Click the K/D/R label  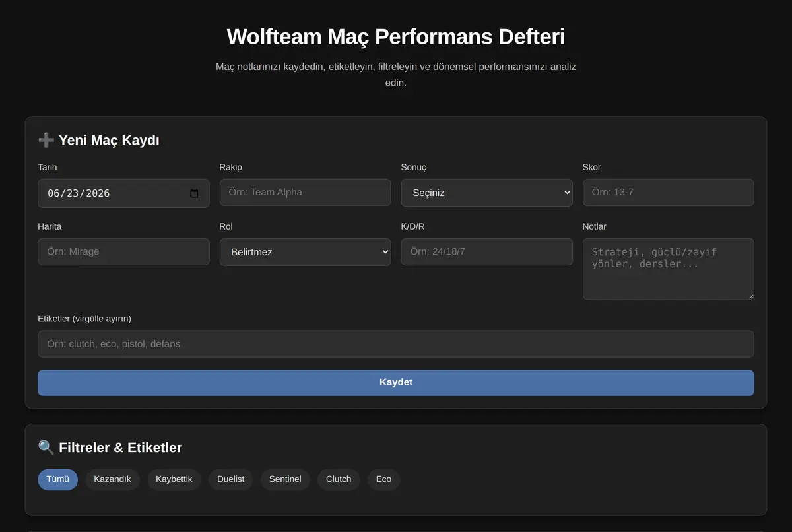(x=413, y=226)
